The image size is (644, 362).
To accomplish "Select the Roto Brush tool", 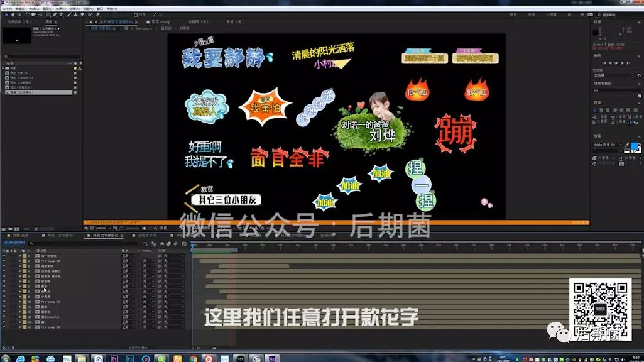I will coord(90,14).
